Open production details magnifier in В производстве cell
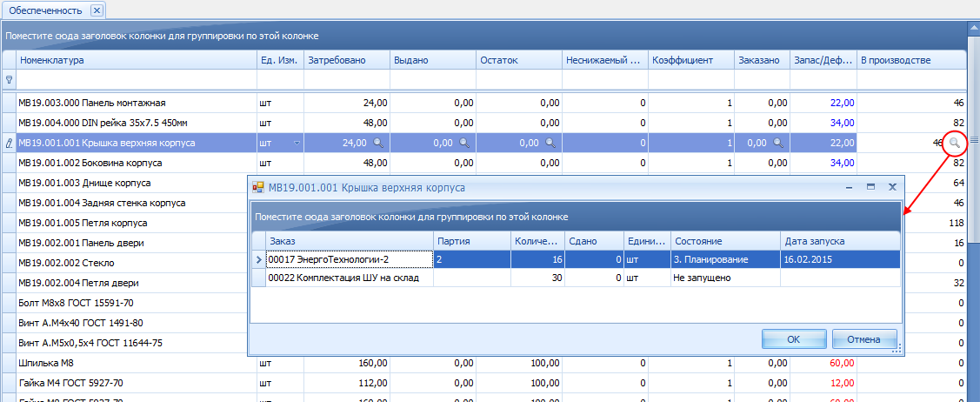 pos(955,144)
